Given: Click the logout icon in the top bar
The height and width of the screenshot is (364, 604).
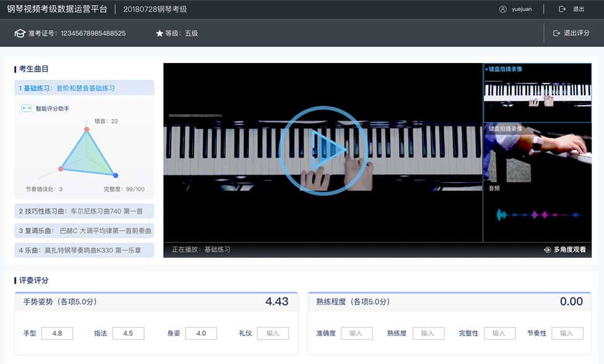Looking at the screenshot, I should click(562, 9).
